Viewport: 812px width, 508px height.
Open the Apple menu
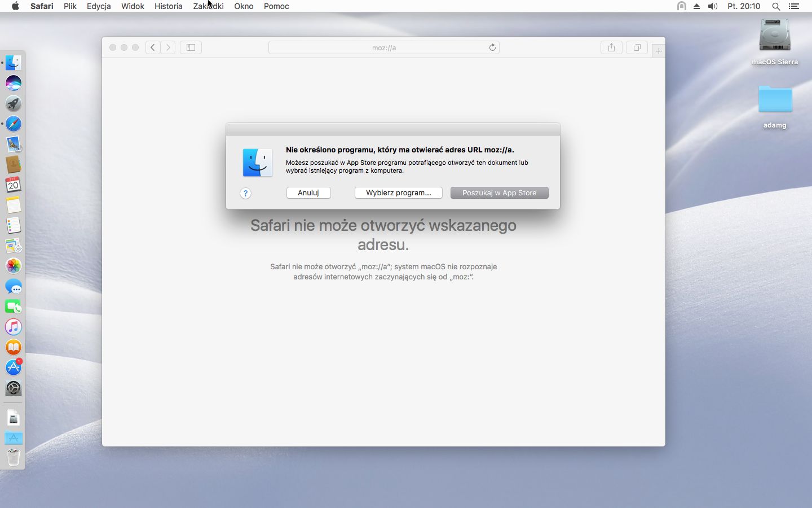pos(15,6)
